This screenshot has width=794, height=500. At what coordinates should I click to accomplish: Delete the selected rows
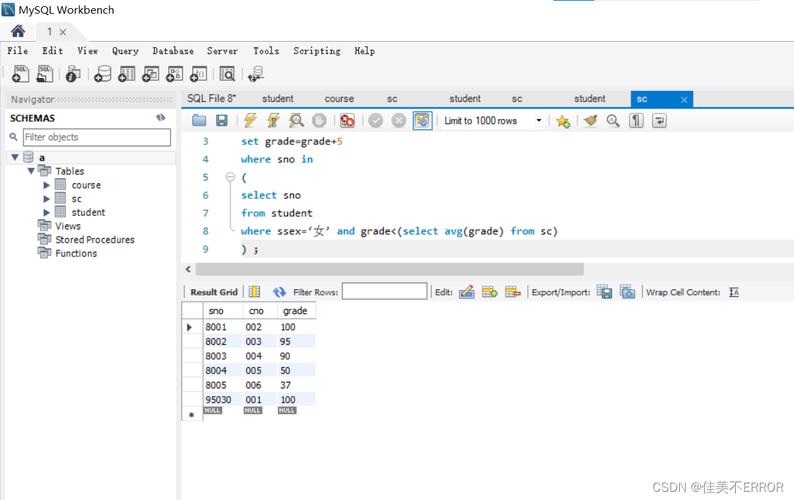(x=512, y=292)
